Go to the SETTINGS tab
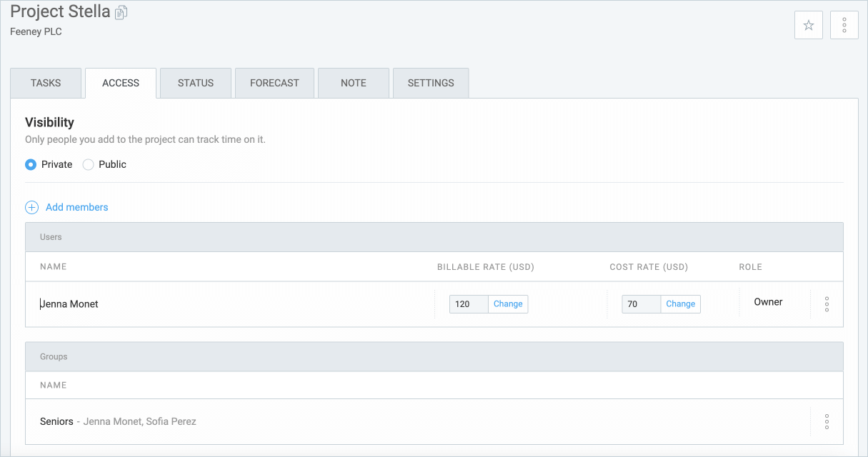Viewport: 868px width, 457px height. pyautogui.click(x=430, y=83)
